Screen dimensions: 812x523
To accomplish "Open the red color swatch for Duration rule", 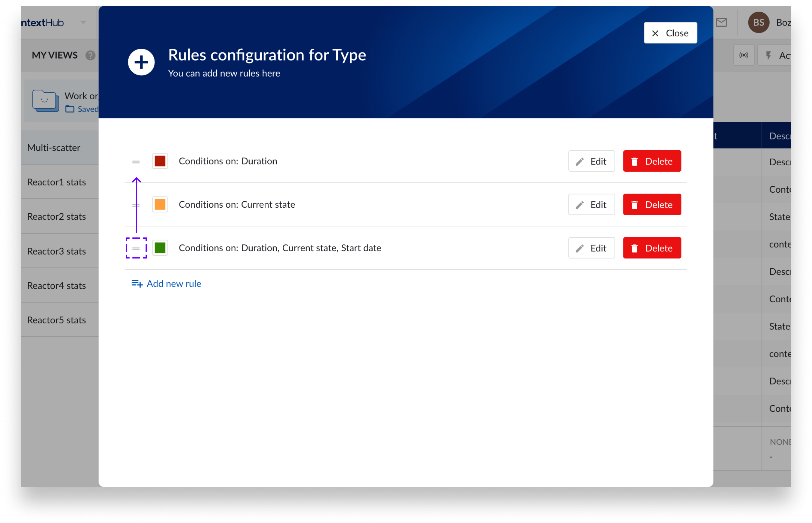I will 160,161.
